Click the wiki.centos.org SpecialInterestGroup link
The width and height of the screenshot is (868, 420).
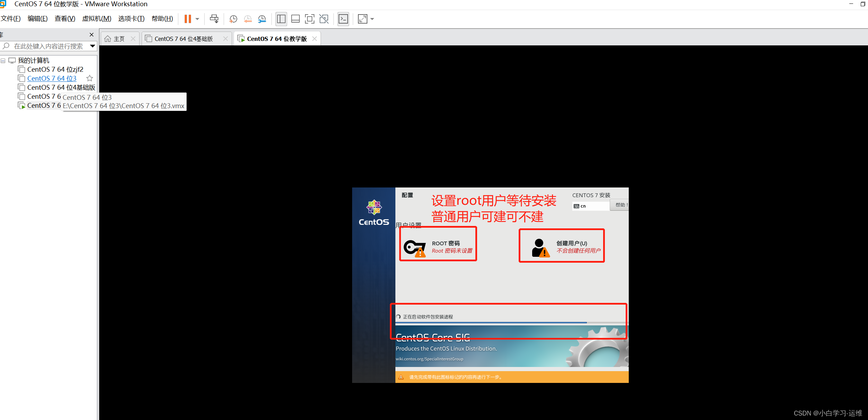coord(429,359)
